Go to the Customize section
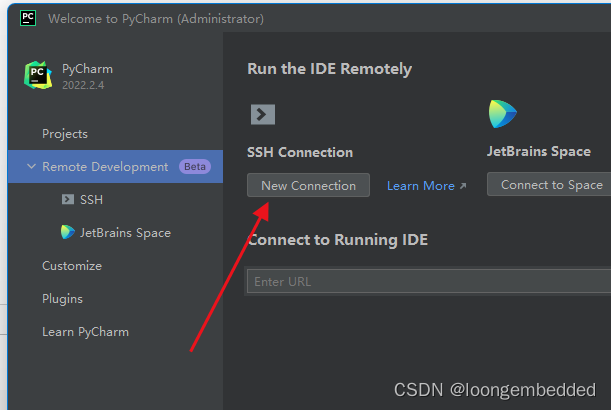The width and height of the screenshot is (611, 410). 72,266
